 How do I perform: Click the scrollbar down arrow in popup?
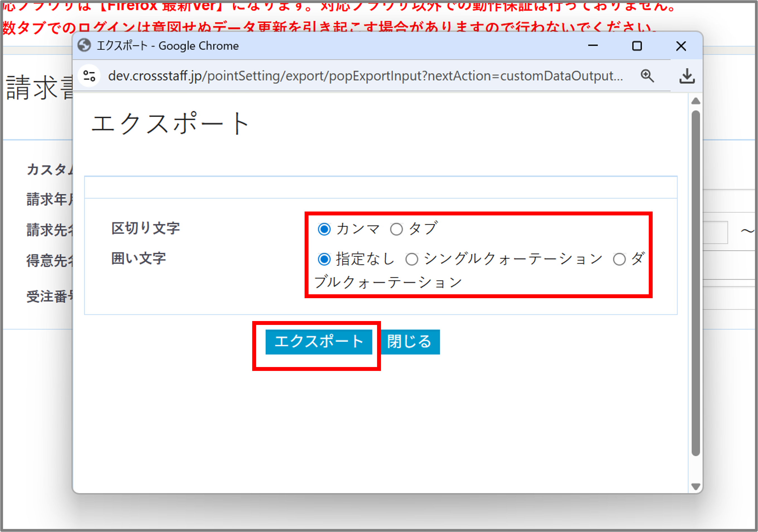click(x=696, y=486)
